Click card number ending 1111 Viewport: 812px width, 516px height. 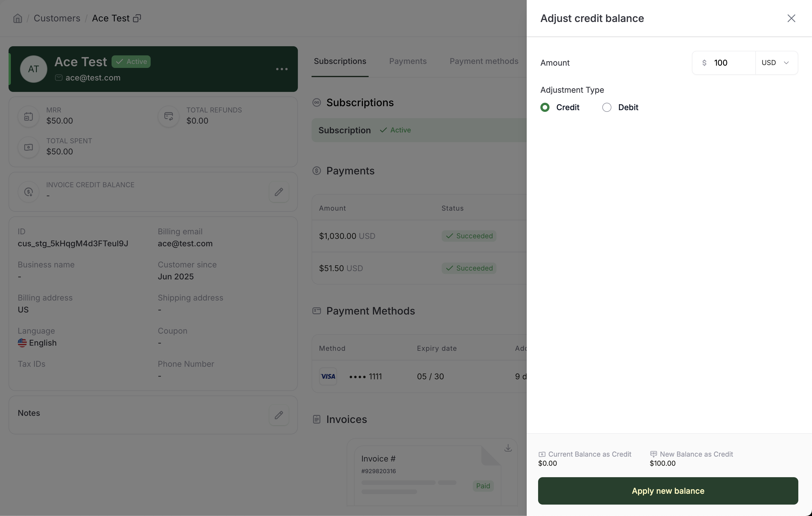[365, 376]
